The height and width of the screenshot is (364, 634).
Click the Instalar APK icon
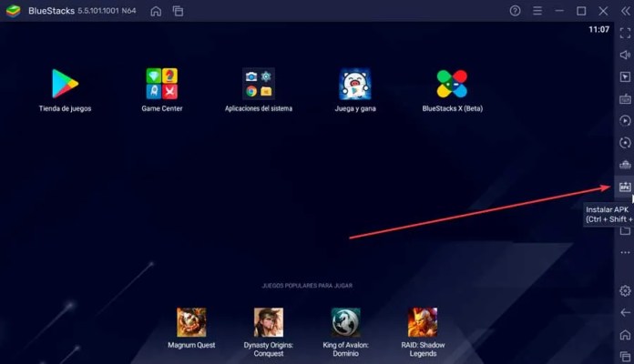tap(625, 187)
